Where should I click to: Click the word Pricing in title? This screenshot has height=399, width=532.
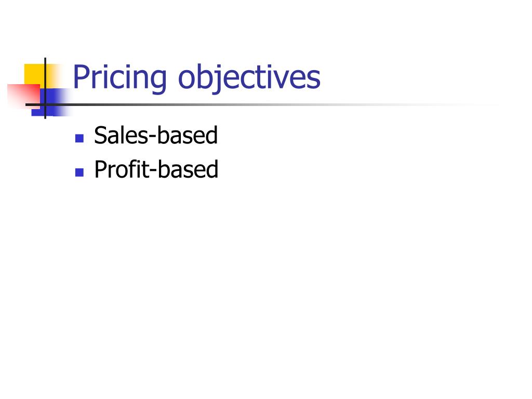click(120, 78)
